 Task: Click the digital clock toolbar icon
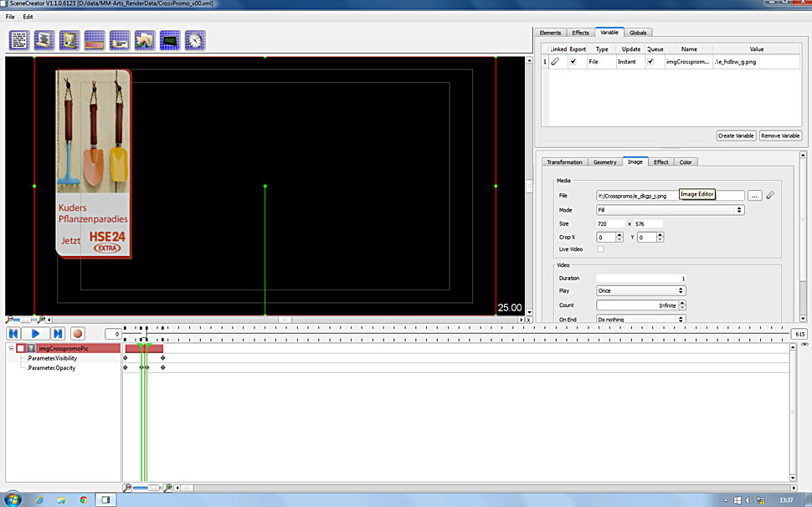[170, 40]
